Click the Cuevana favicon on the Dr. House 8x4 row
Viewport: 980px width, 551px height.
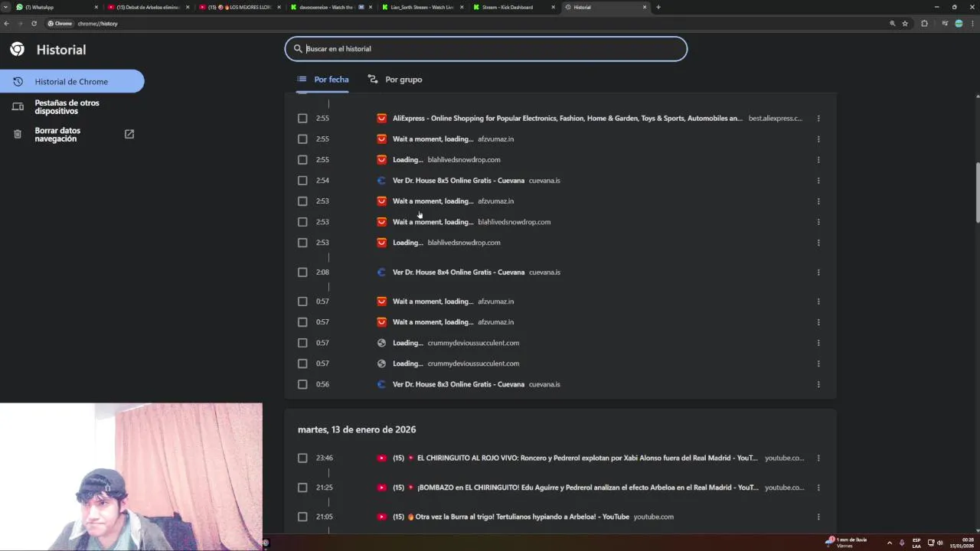click(381, 272)
